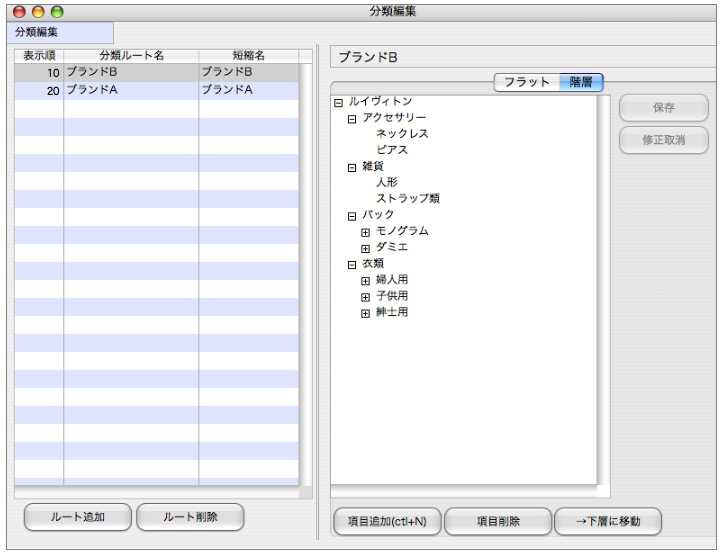The height and width of the screenshot is (554, 725).
Task: Click the →下層に移動 button
Action: 608,522
